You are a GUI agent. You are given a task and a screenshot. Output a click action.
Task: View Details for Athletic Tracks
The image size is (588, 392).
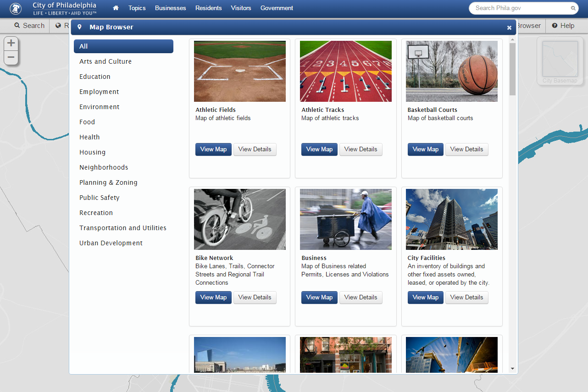click(361, 149)
